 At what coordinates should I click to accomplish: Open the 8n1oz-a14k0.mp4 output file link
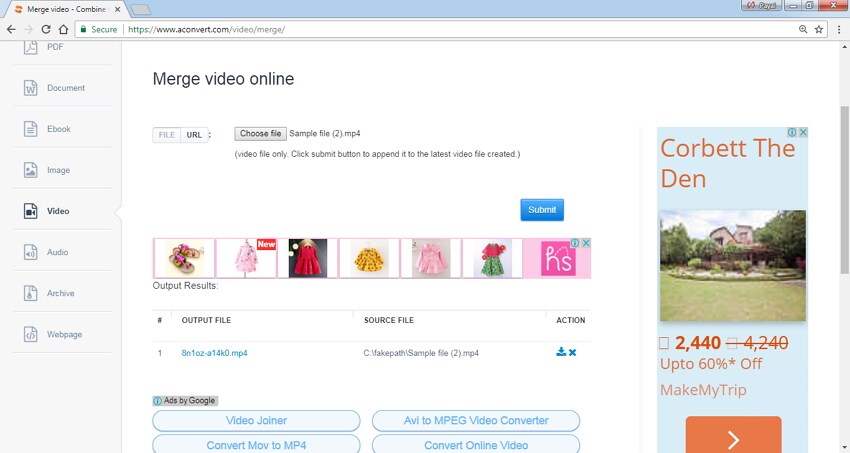[214, 353]
